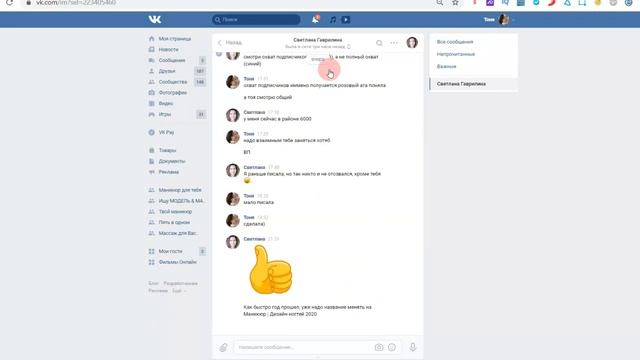The image size is (640, 360).
Task: Open Игры in the left menu
Action: [165, 114]
